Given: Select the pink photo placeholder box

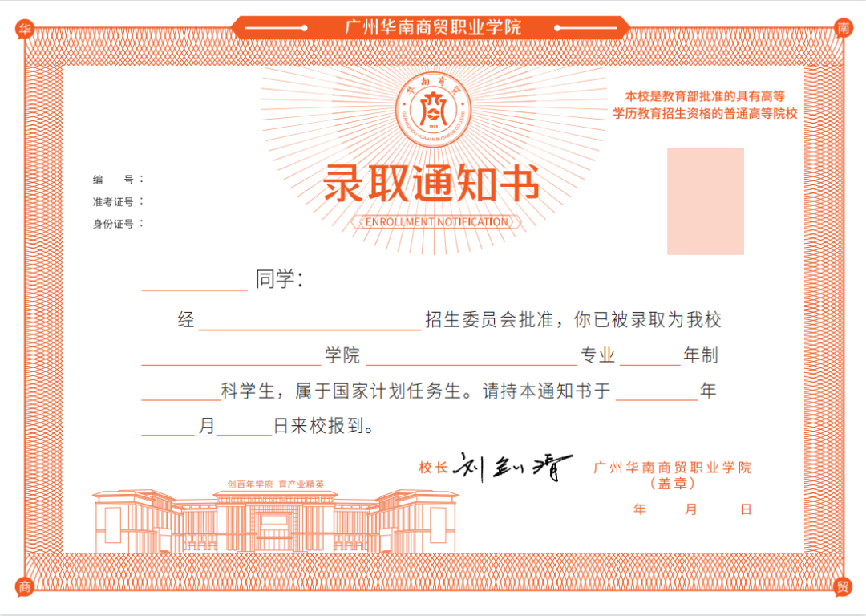Looking at the screenshot, I should (706, 201).
